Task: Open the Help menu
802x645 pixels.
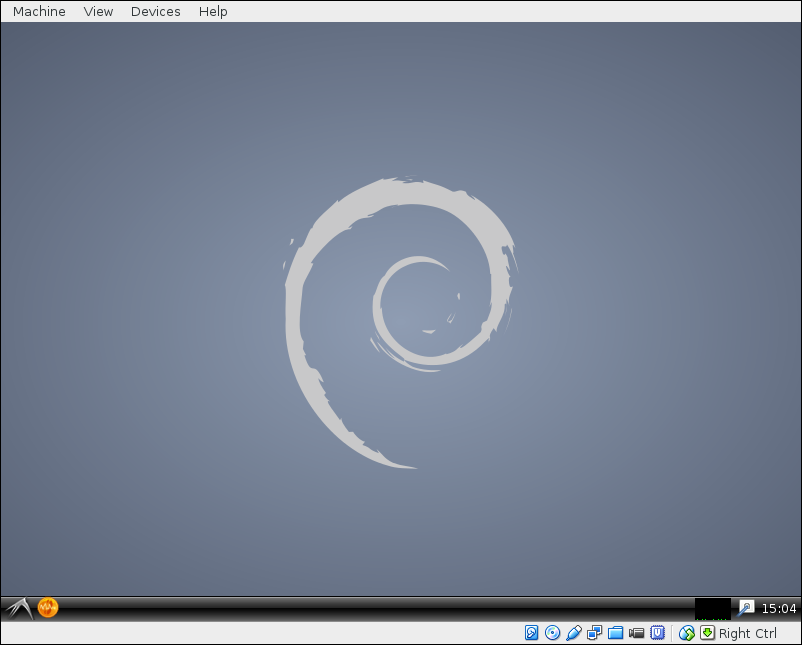Action: pyautogui.click(x=213, y=11)
